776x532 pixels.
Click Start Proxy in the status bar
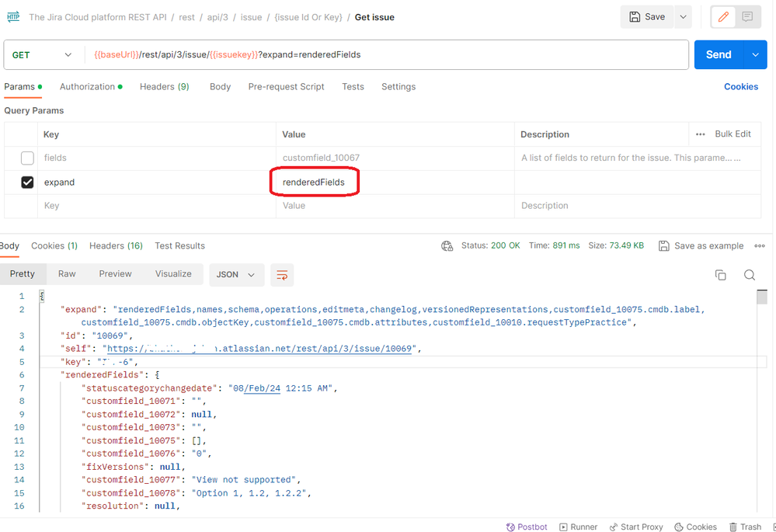636,527
